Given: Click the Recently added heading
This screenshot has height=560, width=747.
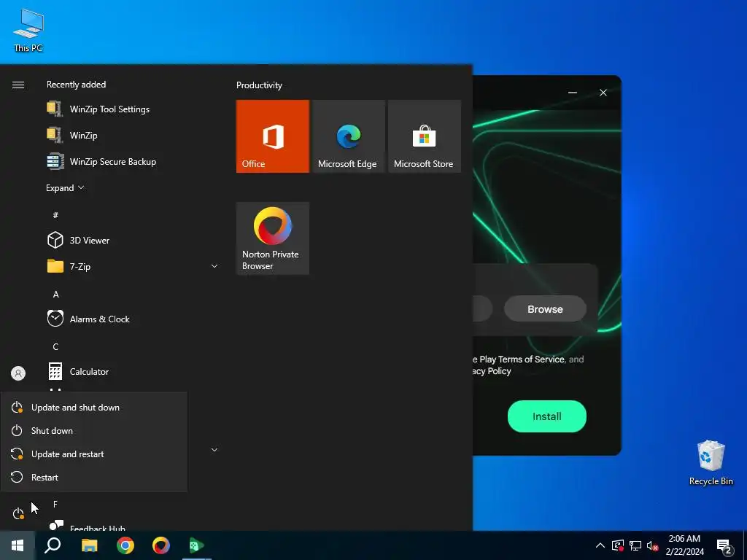Looking at the screenshot, I should (76, 85).
